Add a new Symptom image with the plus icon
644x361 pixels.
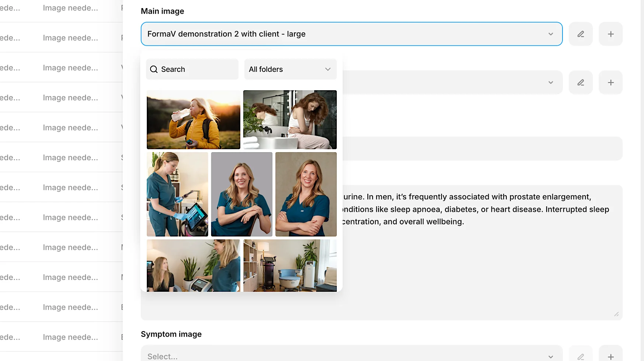click(x=610, y=356)
